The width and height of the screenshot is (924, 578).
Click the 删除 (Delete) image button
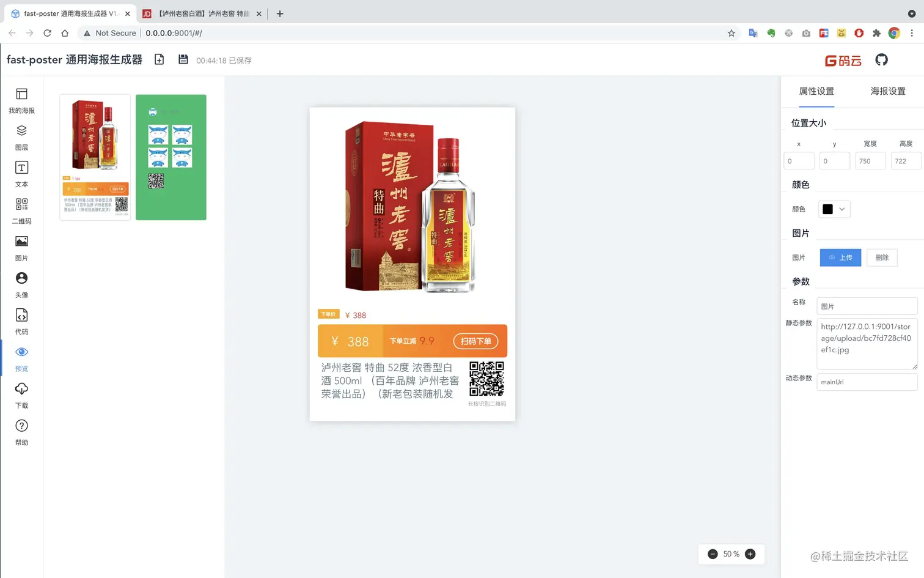(x=882, y=258)
